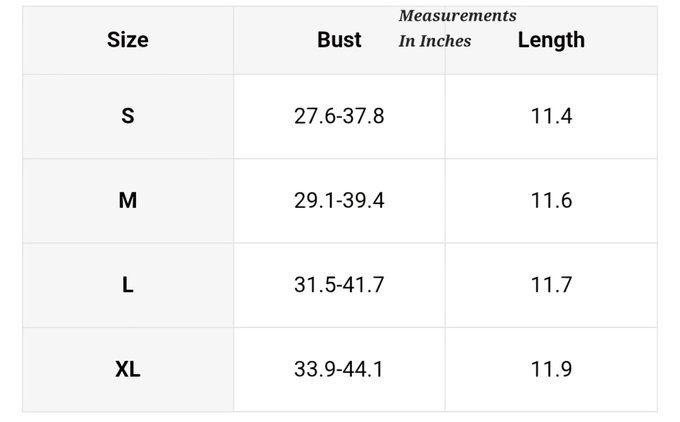Click bust value 31.5-41.7
The image size is (680, 422).
coord(339,285)
